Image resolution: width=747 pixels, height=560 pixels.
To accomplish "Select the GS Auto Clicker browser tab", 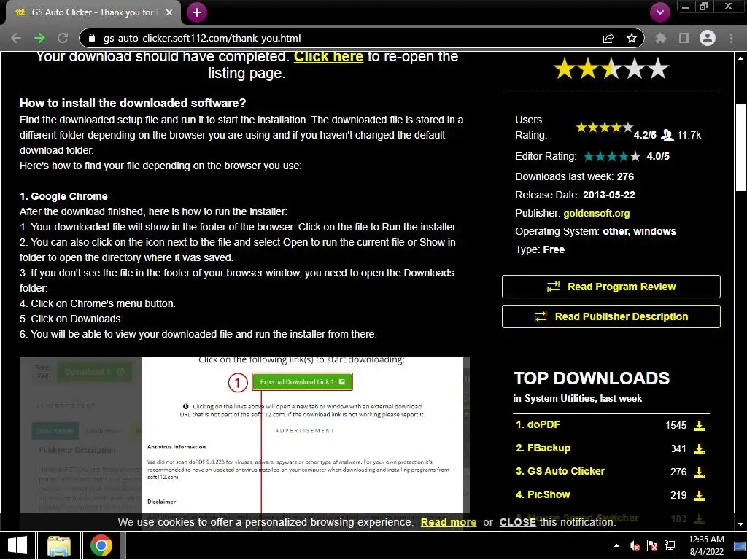I will coord(93,12).
